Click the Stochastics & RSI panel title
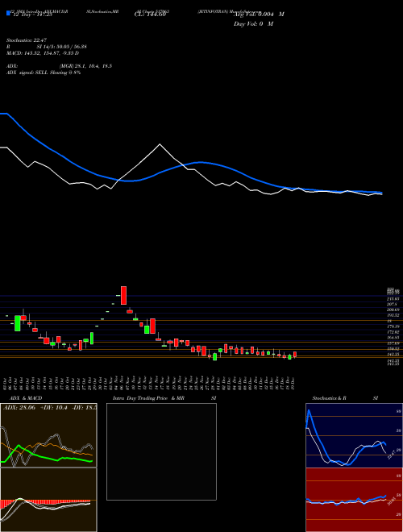 pyautogui.click(x=345, y=398)
